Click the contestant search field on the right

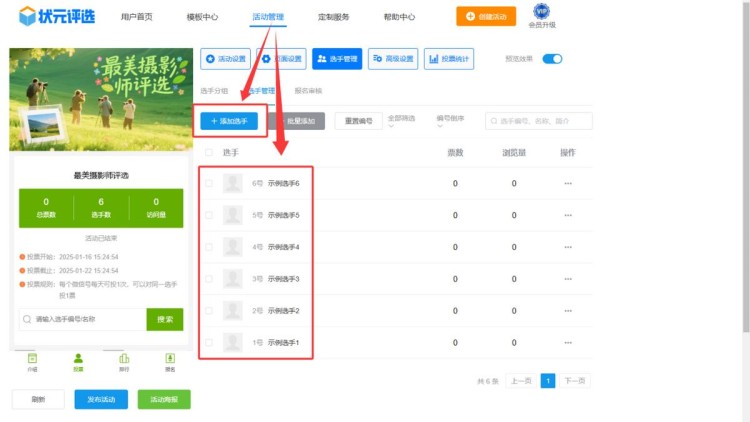540,121
